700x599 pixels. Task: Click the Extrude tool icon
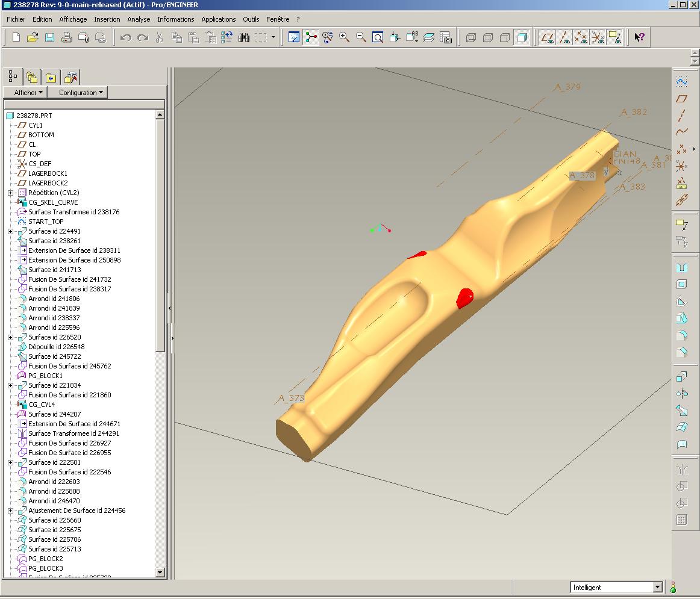682,377
